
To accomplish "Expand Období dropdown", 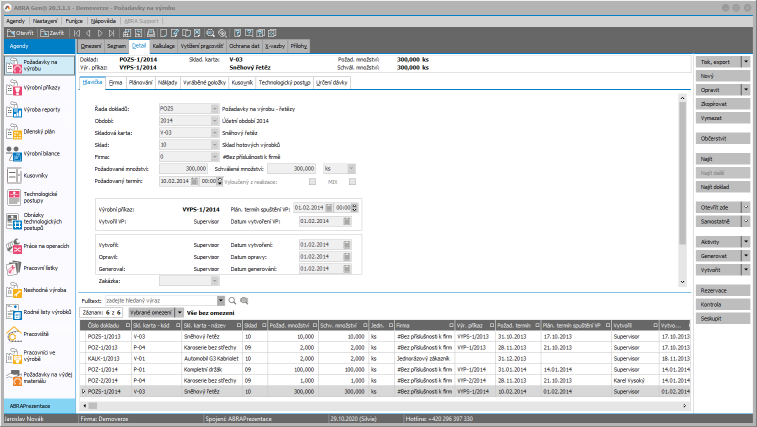I will click(214, 121).
